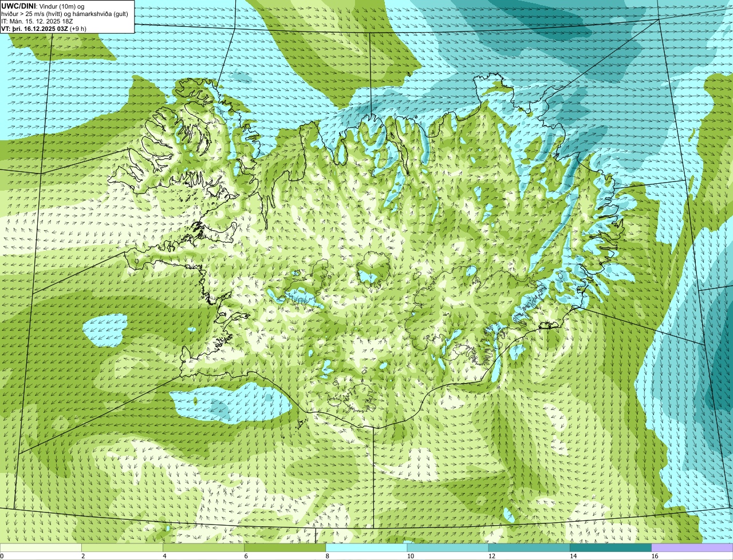733x560 pixels.
Task: Click the 14–16 m/s dark teal swatch
Action: pos(611,547)
